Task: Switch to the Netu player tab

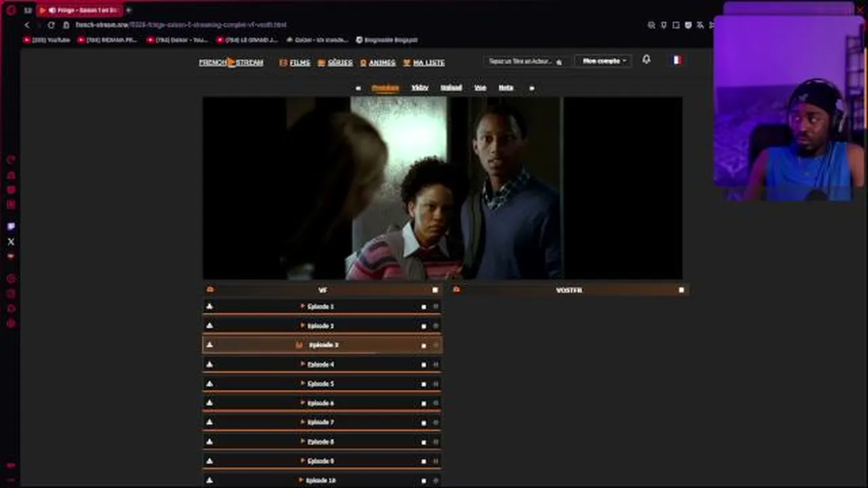Action: (x=506, y=87)
